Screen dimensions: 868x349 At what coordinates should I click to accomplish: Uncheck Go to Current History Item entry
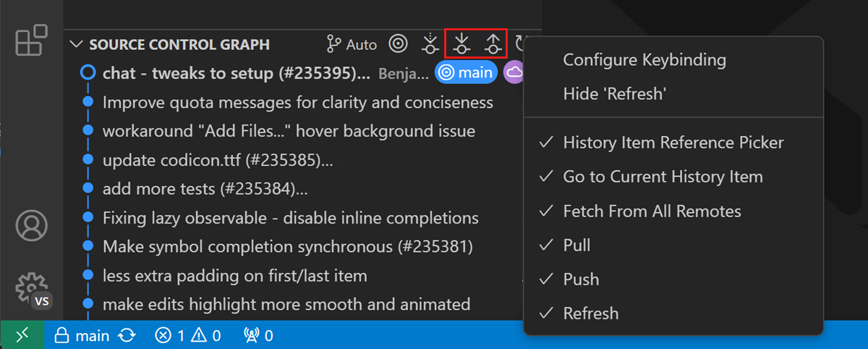pos(663,177)
